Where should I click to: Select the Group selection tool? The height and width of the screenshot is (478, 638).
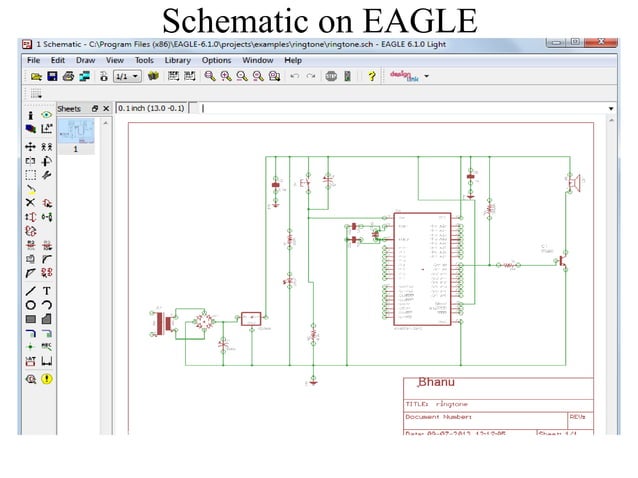(x=31, y=175)
